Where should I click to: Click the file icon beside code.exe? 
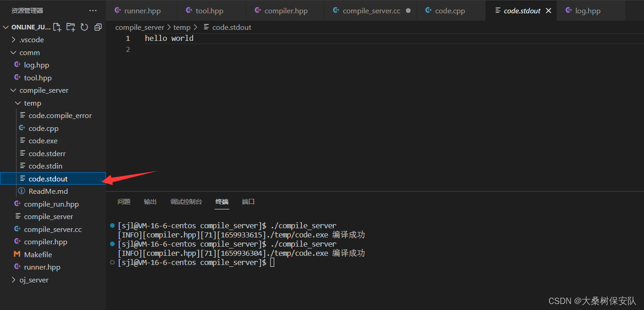(22, 141)
